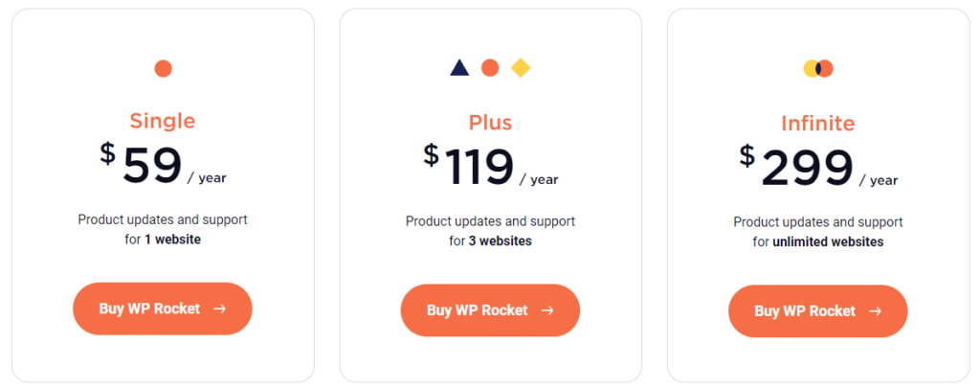Select the Infinite plan title
Screen dimensions: 980x390
(x=818, y=124)
